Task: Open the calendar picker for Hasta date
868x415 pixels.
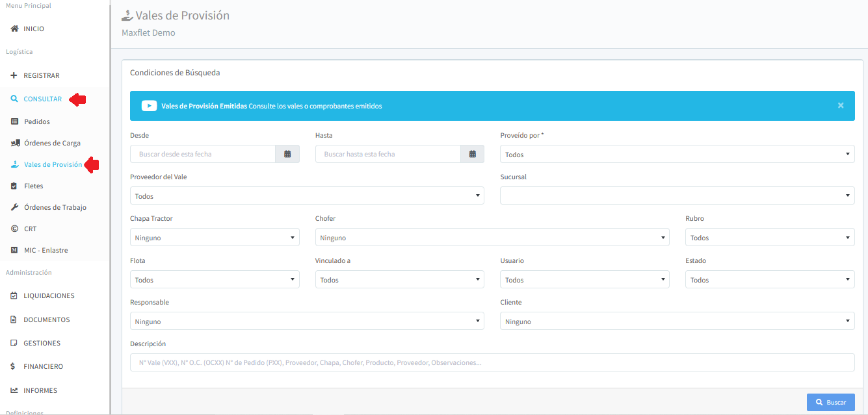Action: tap(473, 154)
